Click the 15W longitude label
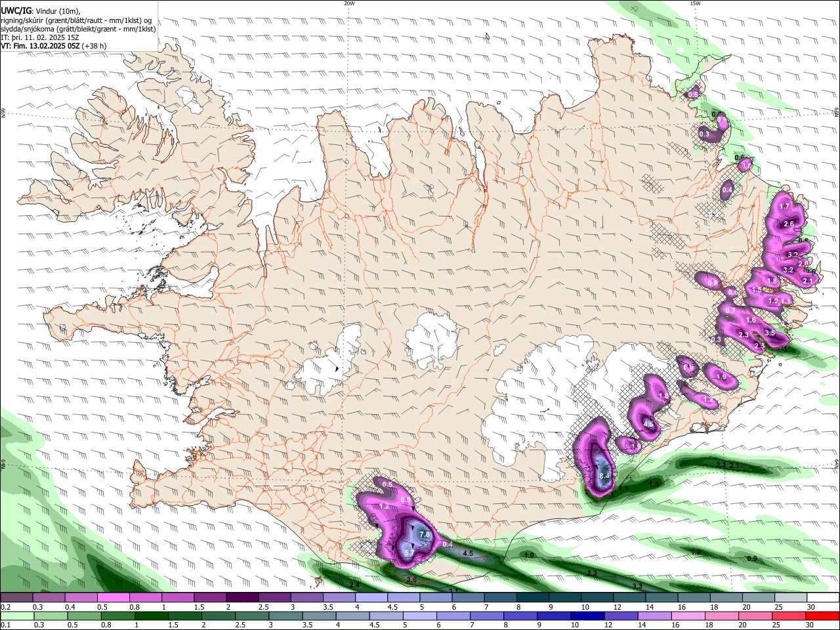 [695, 3]
